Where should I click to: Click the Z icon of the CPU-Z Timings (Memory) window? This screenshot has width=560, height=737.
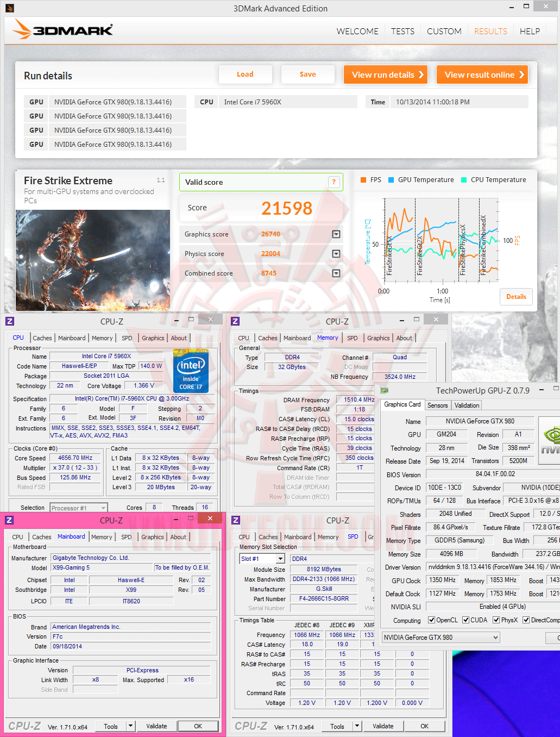[235, 321]
